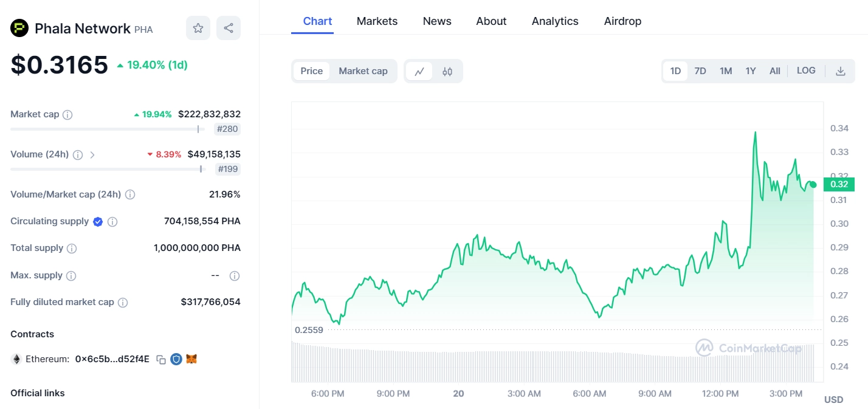Download chart data using download icon

point(840,71)
